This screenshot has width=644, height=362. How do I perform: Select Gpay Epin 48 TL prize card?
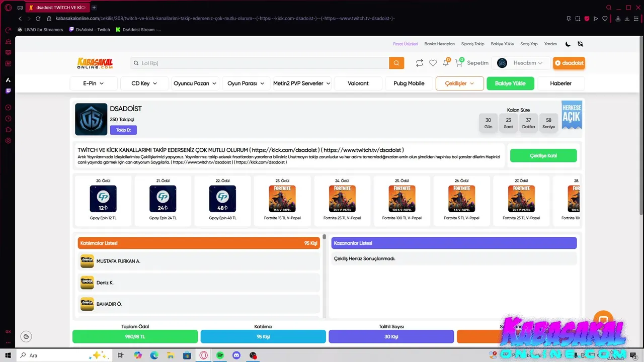point(222,201)
